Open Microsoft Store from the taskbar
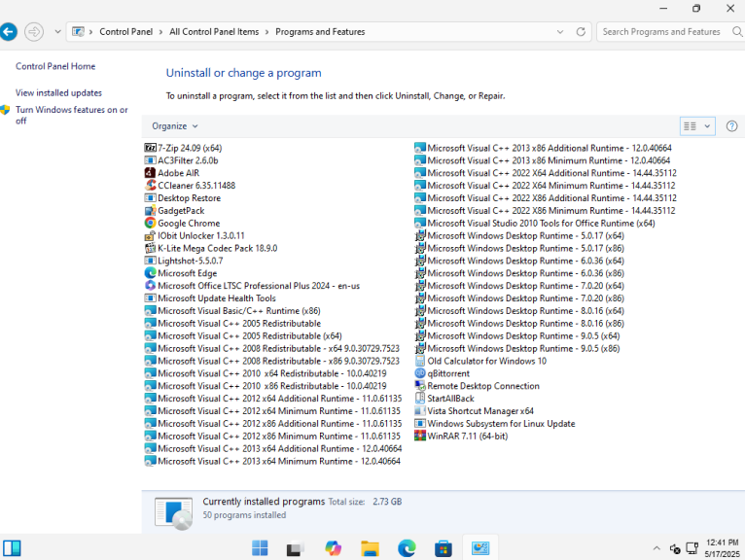The height and width of the screenshot is (560, 745). click(443, 548)
